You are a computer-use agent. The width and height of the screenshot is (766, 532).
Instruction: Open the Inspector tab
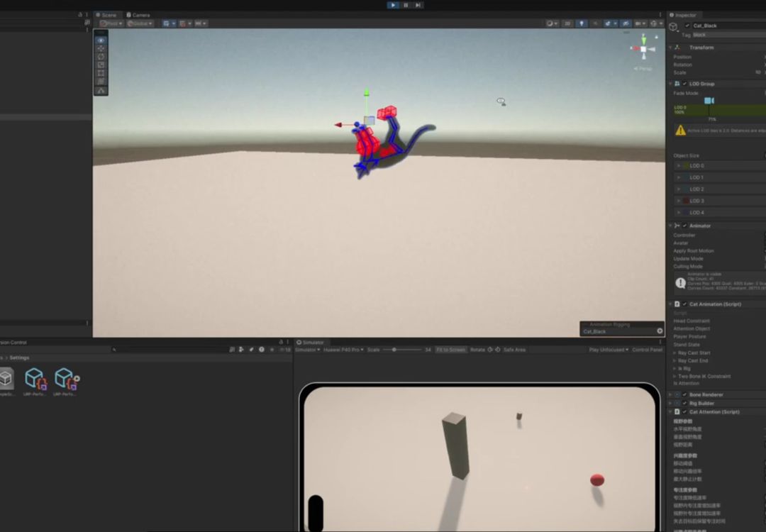pos(683,15)
